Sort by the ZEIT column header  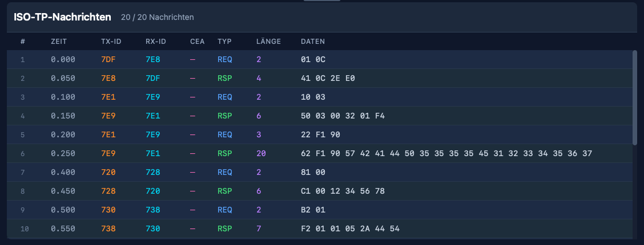59,42
